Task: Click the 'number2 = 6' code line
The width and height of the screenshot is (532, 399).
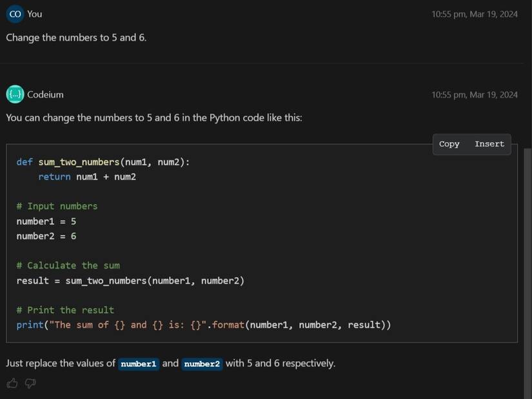Action: pyautogui.click(x=46, y=236)
